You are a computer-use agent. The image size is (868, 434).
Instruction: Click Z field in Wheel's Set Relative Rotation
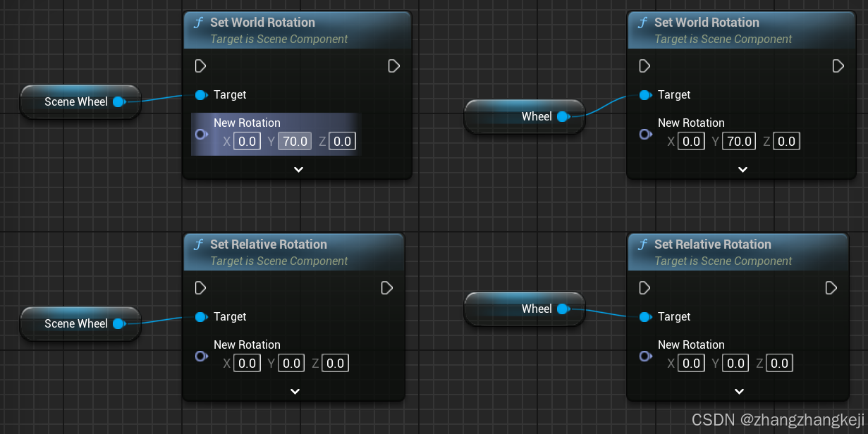pos(780,364)
